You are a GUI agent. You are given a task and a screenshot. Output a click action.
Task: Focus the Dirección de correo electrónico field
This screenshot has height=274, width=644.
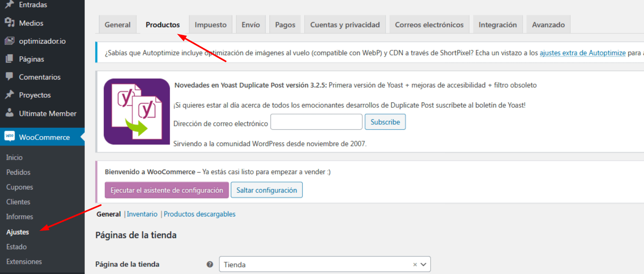click(x=316, y=122)
